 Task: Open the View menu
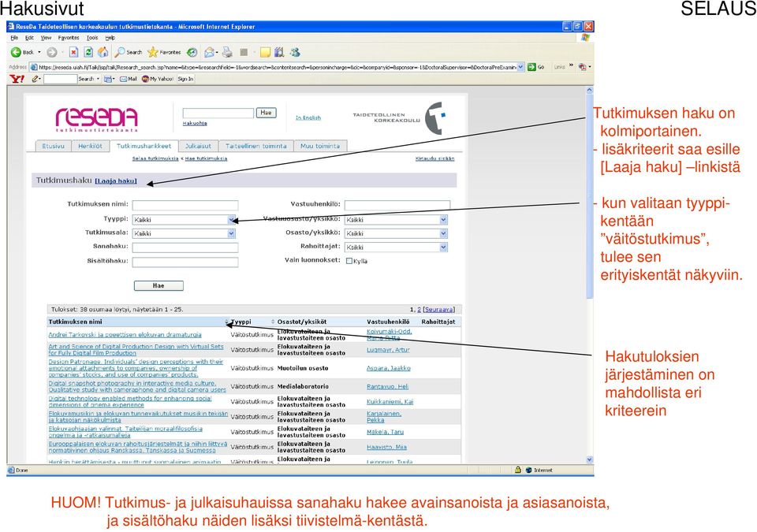coord(46,38)
